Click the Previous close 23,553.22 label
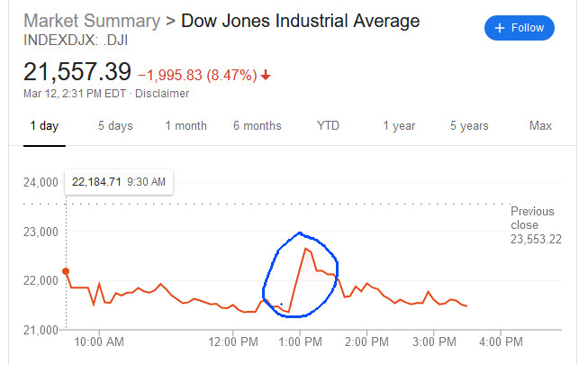 (x=536, y=225)
